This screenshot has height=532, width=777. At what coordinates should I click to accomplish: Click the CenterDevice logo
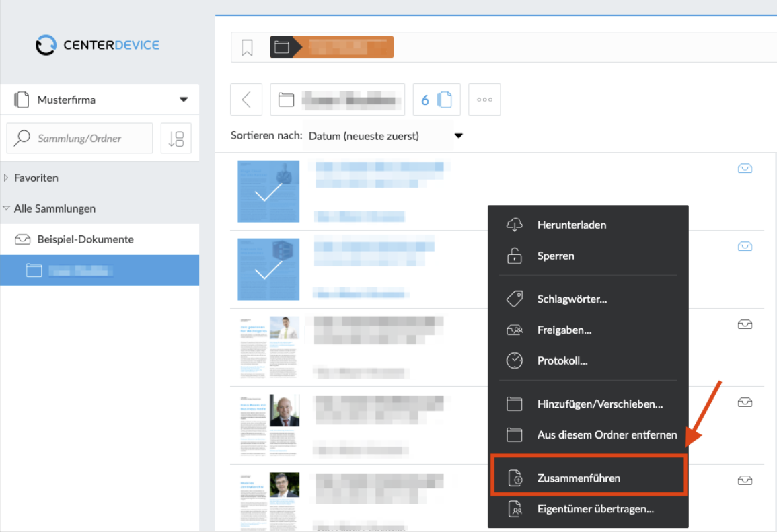click(x=98, y=45)
